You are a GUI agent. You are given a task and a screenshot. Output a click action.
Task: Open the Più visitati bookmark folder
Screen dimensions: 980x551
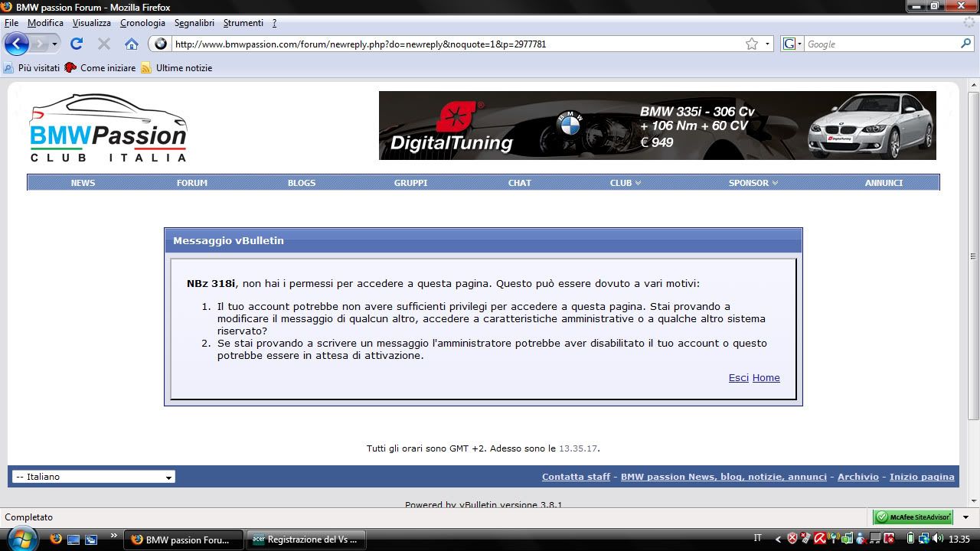pyautogui.click(x=31, y=68)
